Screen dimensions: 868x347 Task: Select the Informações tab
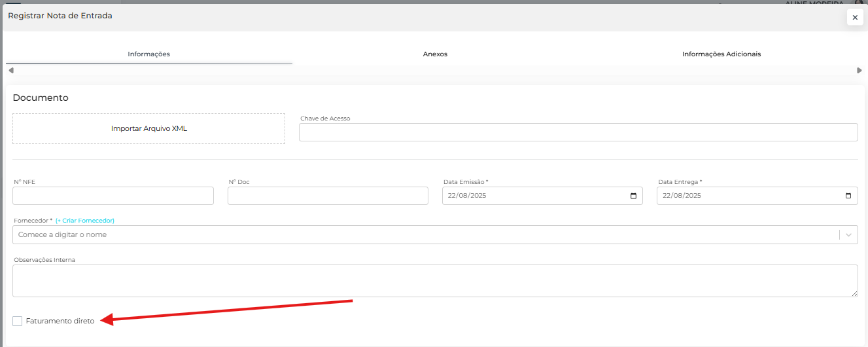click(148, 54)
